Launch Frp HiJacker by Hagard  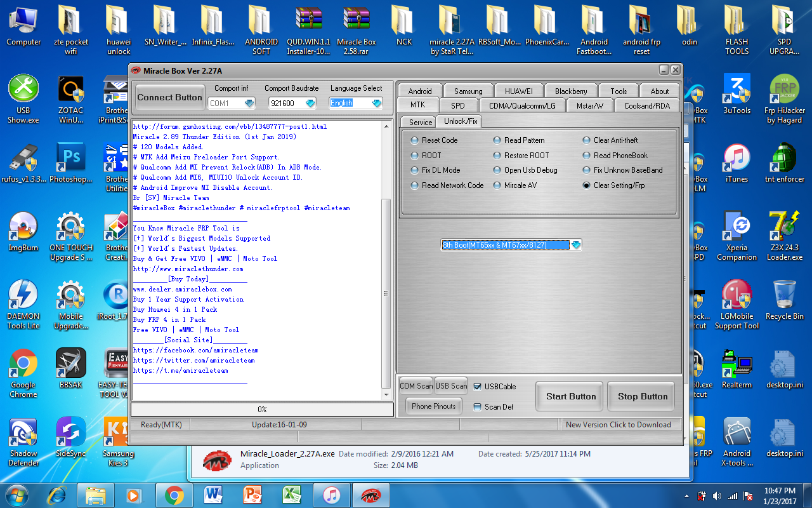[x=785, y=98]
